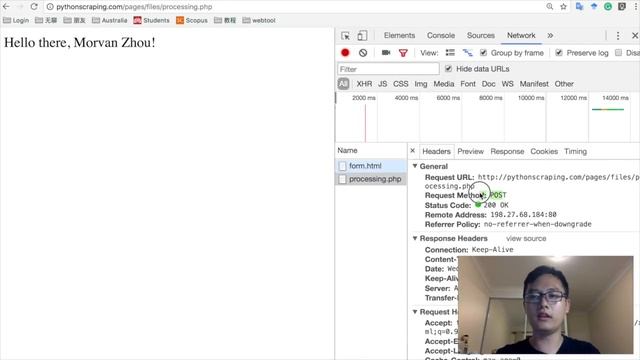This screenshot has height=360, width=640.
Task: Toggle the device toolbar icon
Action: pos(362,36)
